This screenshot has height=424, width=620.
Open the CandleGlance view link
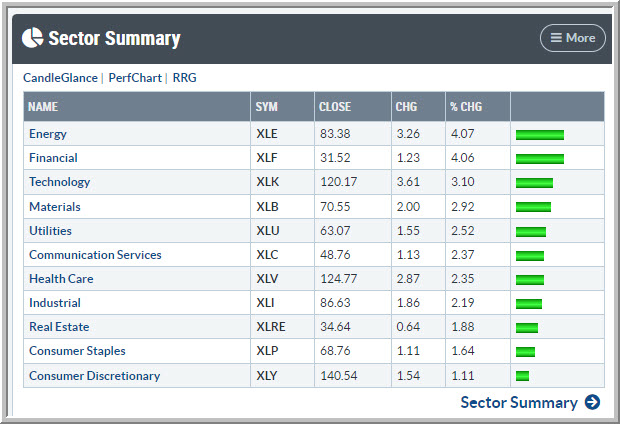point(60,77)
